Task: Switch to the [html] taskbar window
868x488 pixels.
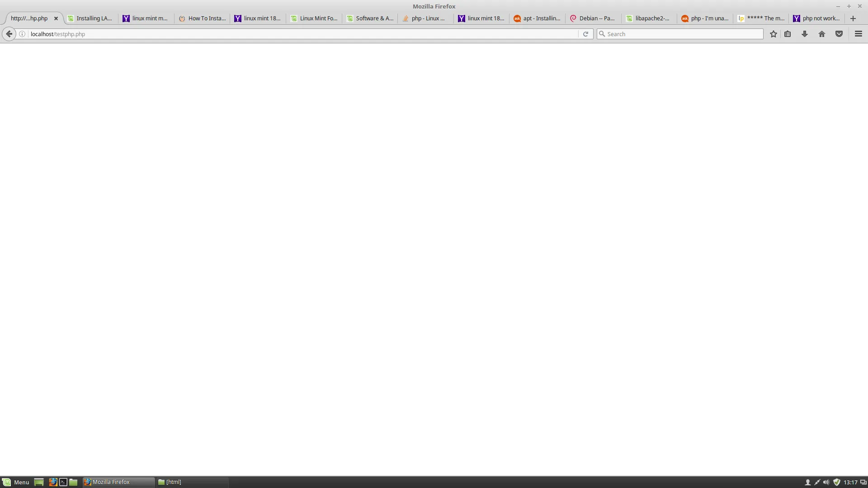Action: tap(192, 482)
